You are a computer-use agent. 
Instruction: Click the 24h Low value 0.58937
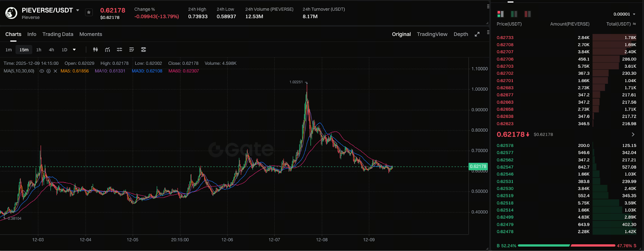click(226, 17)
